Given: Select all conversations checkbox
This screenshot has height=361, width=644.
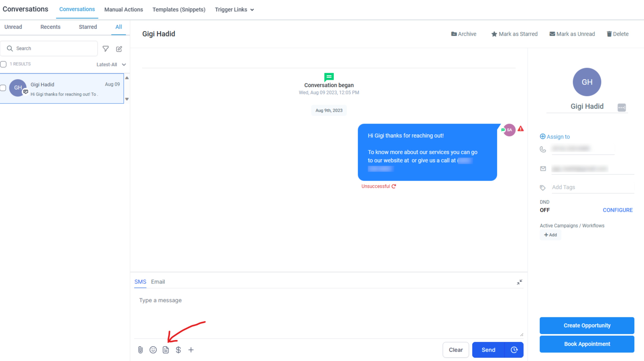Looking at the screenshot, I should (x=3, y=64).
